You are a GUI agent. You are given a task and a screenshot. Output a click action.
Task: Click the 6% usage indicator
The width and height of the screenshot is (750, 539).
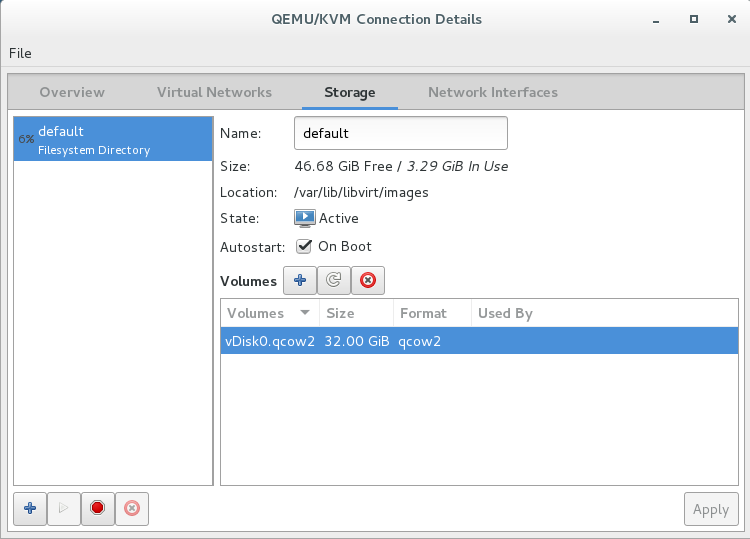[26, 139]
